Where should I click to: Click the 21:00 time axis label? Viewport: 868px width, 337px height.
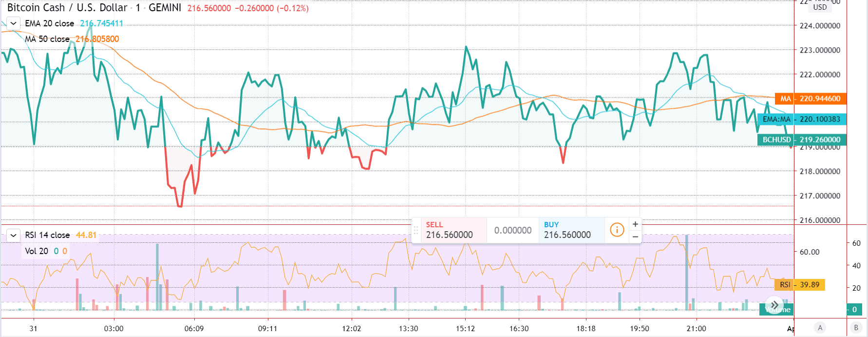[x=696, y=329]
